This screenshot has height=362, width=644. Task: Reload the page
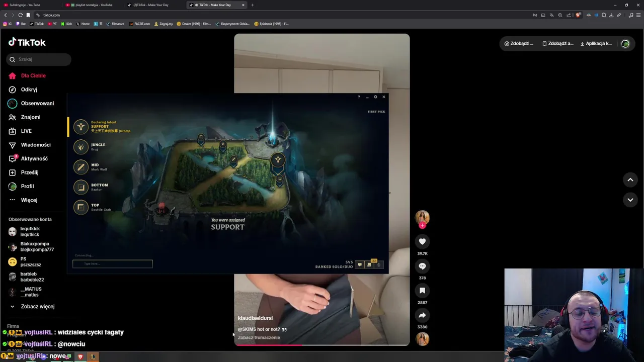(20, 15)
